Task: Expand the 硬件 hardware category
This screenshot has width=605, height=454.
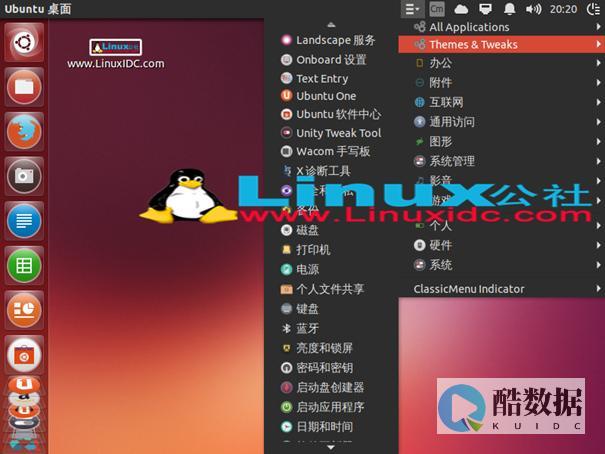Action: pyautogui.click(x=502, y=245)
